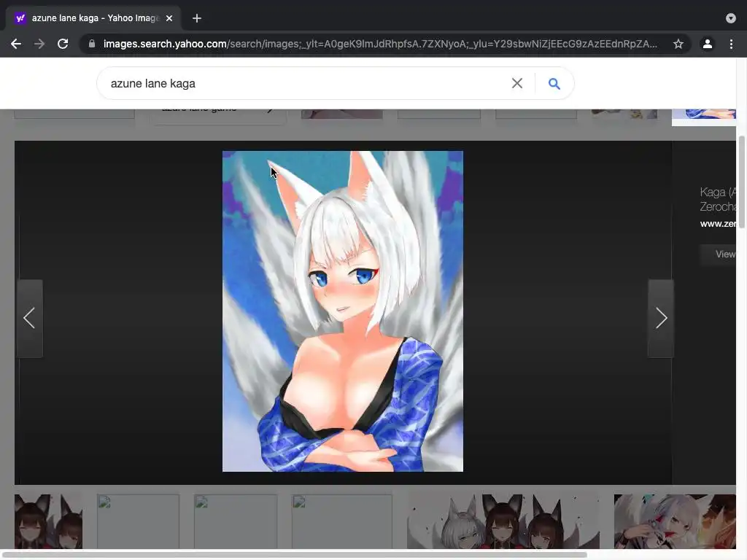Clear the search box with the X

(517, 83)
